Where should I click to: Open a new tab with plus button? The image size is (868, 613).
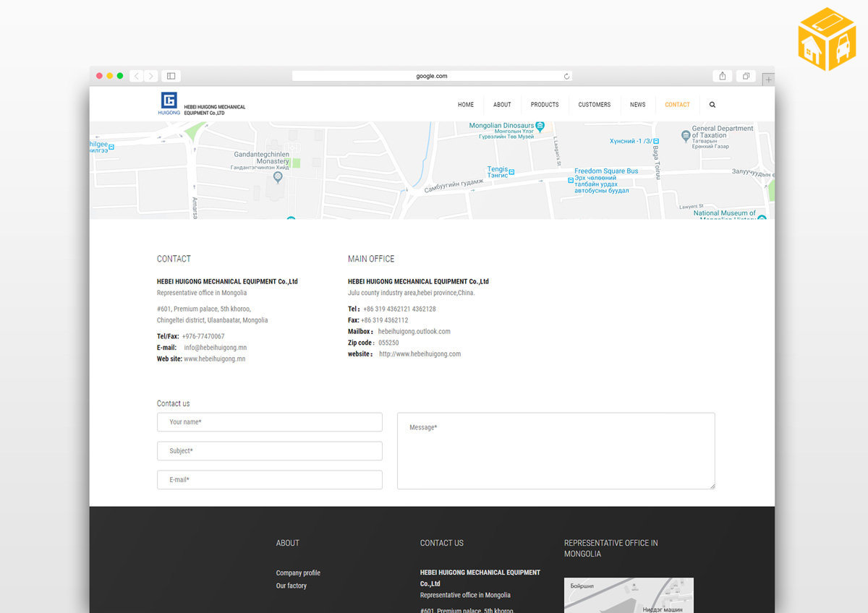[x=767, y=80]
